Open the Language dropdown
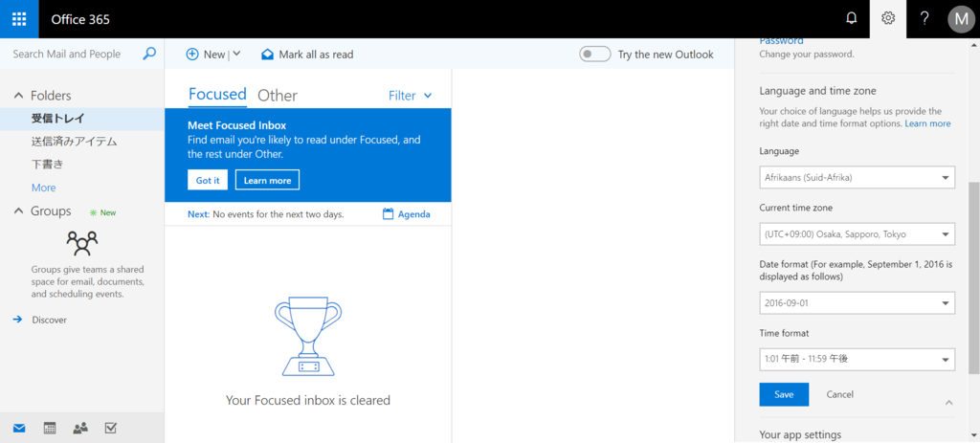 pos(857,177)
